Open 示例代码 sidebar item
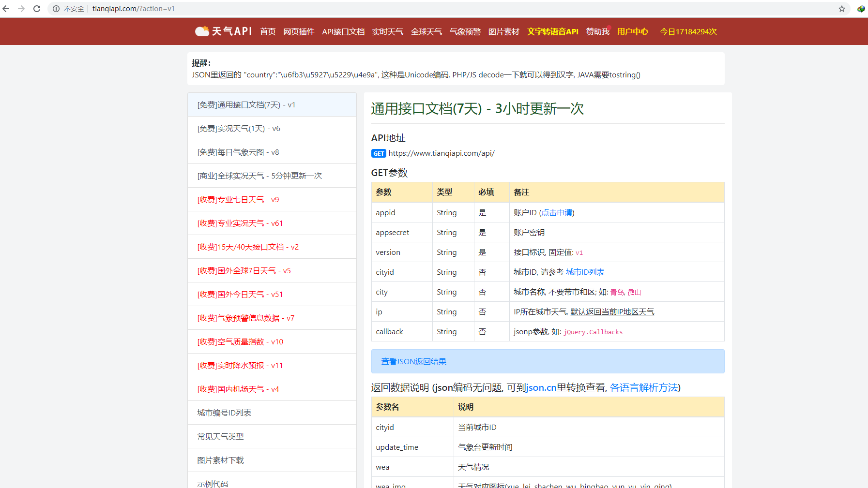Screen dimensions: 868x488 point(272,480)
